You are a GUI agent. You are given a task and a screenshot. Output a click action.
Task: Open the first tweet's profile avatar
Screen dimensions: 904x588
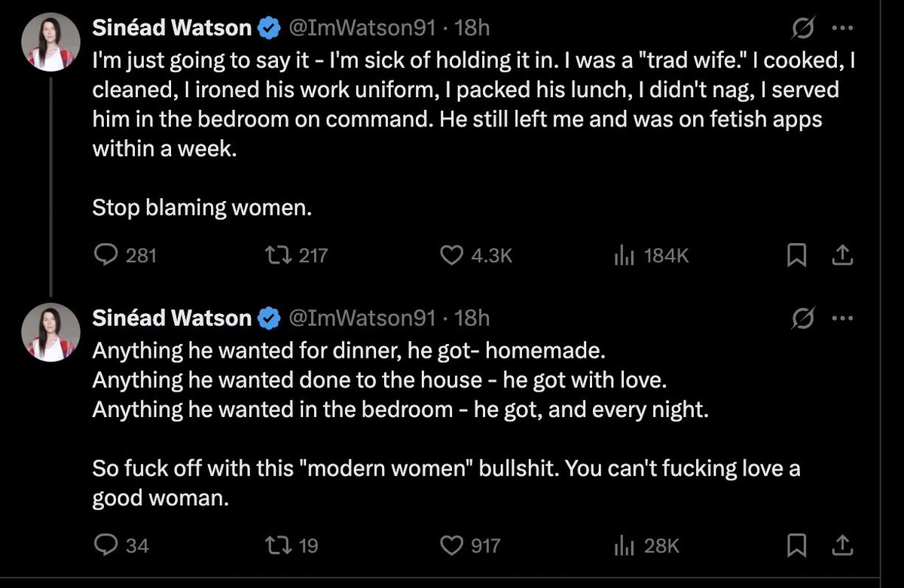[x=50, y=42]
